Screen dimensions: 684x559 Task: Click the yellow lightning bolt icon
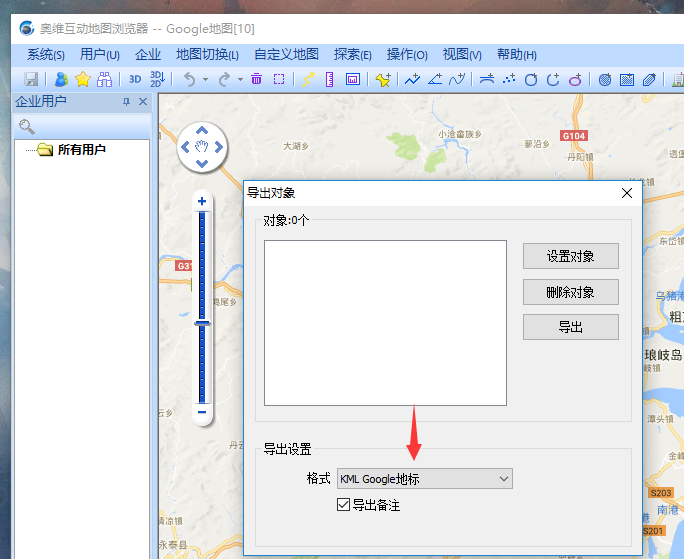(308, 79)
